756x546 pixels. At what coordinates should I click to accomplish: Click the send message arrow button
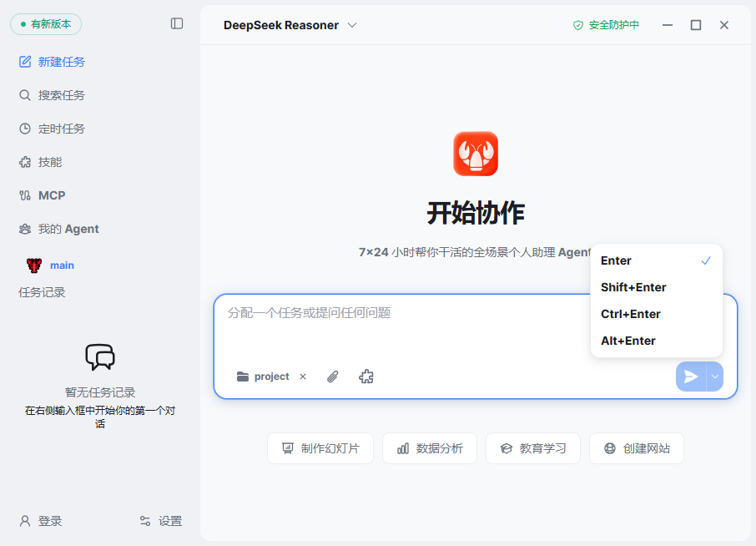pyautogui.click(x=691, y=377)
